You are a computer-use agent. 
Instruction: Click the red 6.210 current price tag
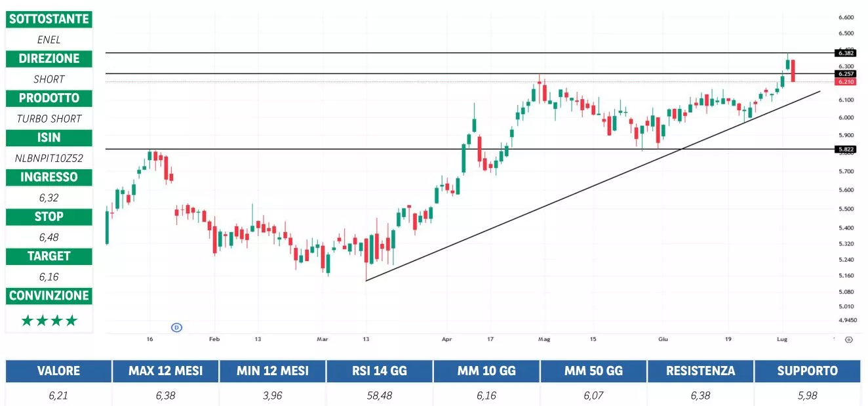[x=846, y=82]
